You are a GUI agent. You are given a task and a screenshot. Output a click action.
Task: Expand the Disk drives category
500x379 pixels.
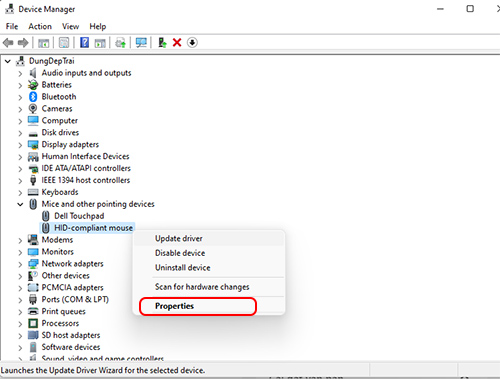point(20,133)
